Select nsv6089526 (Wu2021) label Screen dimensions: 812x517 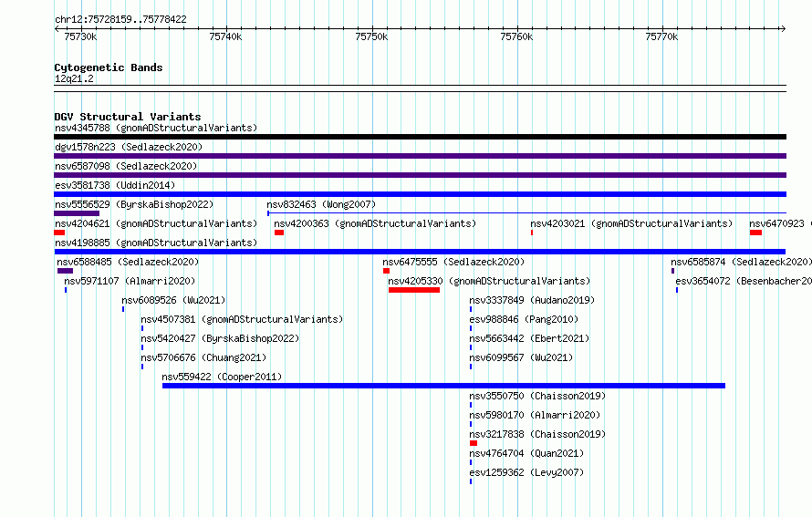click(173, 300)
